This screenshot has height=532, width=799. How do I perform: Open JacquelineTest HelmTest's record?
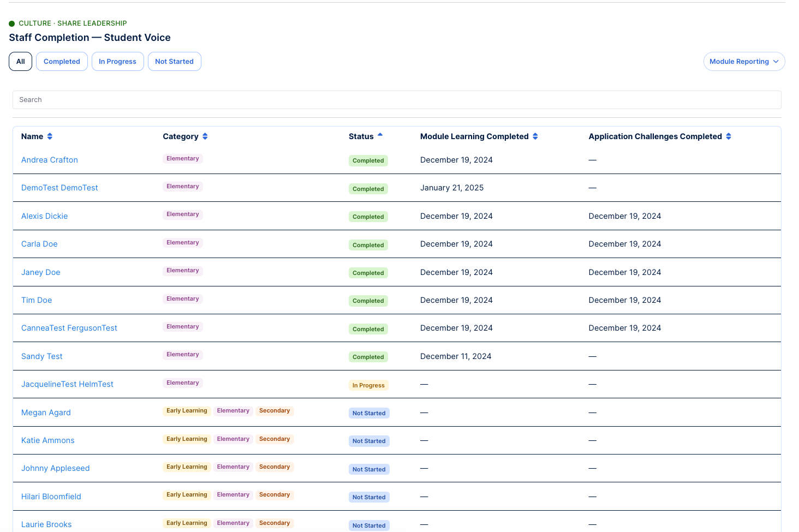tap(67, 384)
